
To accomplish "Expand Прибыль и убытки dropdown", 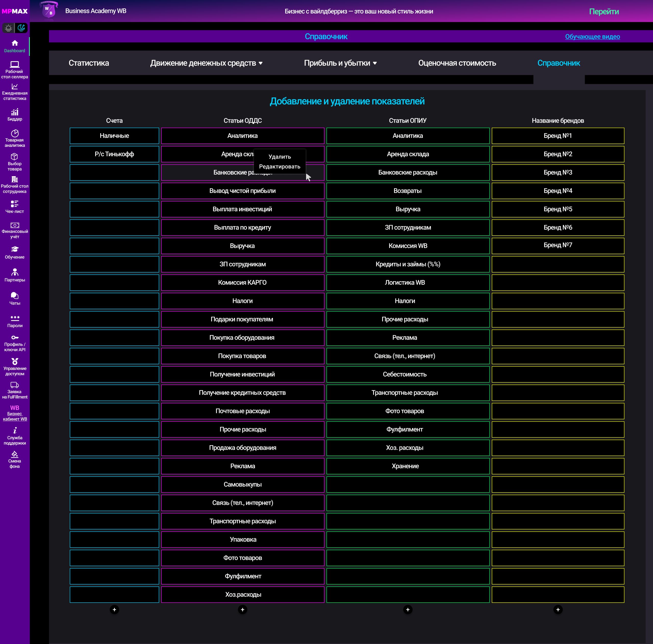I will [x=340, y=63].
